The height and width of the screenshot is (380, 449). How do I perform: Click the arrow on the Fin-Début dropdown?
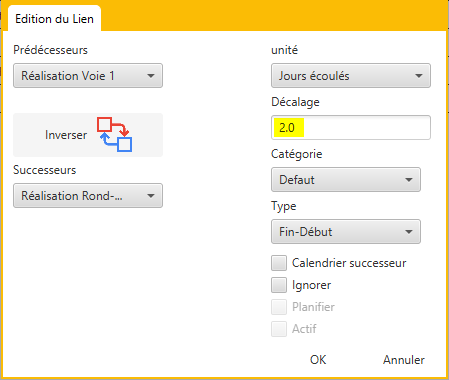pyautogui.click(x=409, y=232)
